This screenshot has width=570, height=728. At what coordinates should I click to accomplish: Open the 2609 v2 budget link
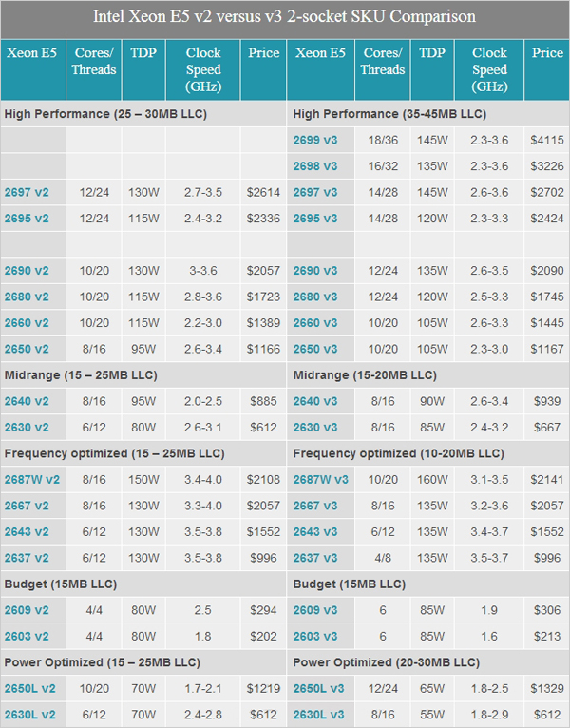[x=27, y=610]
